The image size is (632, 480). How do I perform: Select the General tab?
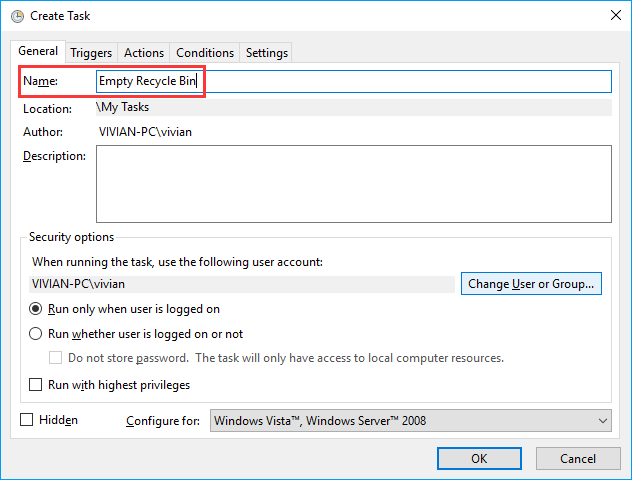38,51
